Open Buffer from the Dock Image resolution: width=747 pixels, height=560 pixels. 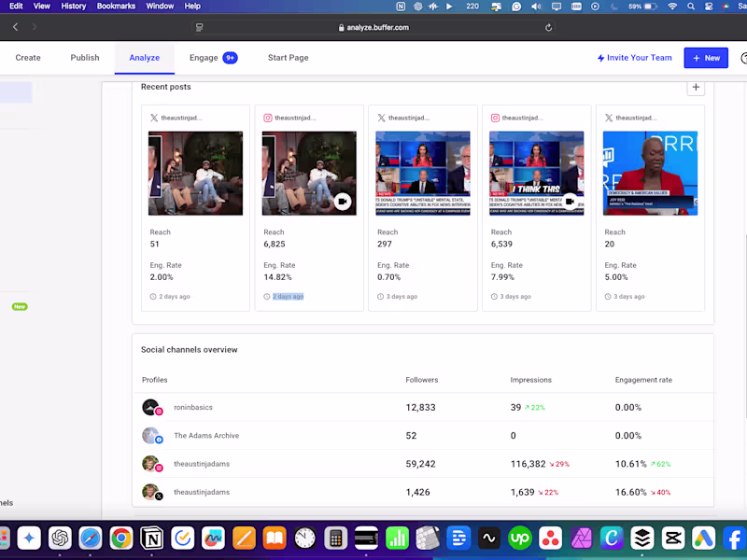641,539
